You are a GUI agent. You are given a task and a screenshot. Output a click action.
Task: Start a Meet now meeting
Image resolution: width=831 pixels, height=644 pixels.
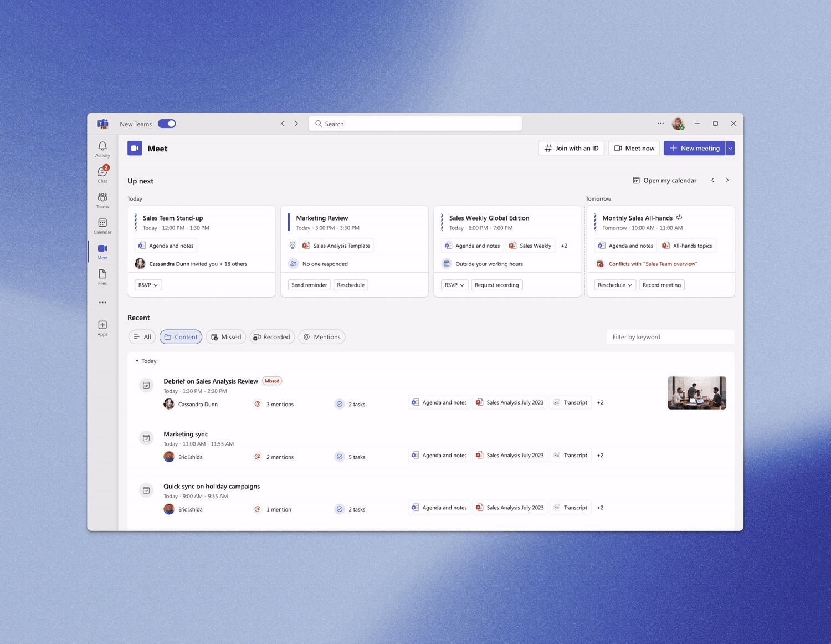click(634, 148)
